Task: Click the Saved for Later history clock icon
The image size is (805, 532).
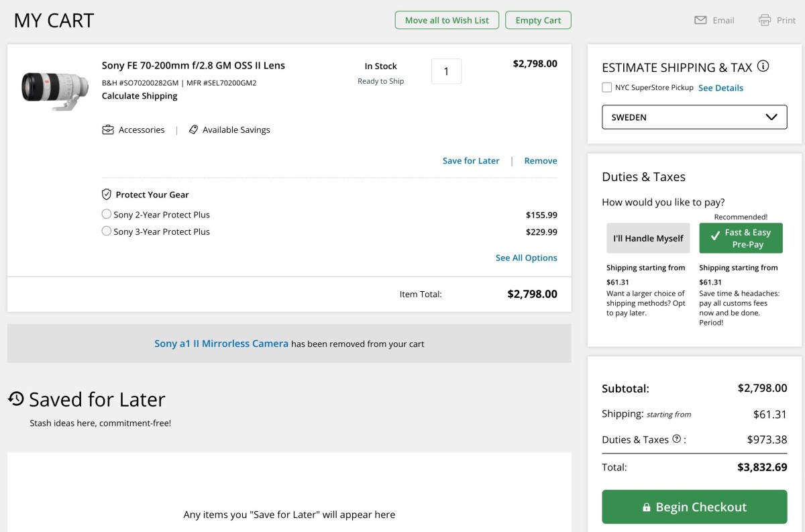Action: click(x=16, y=398)
